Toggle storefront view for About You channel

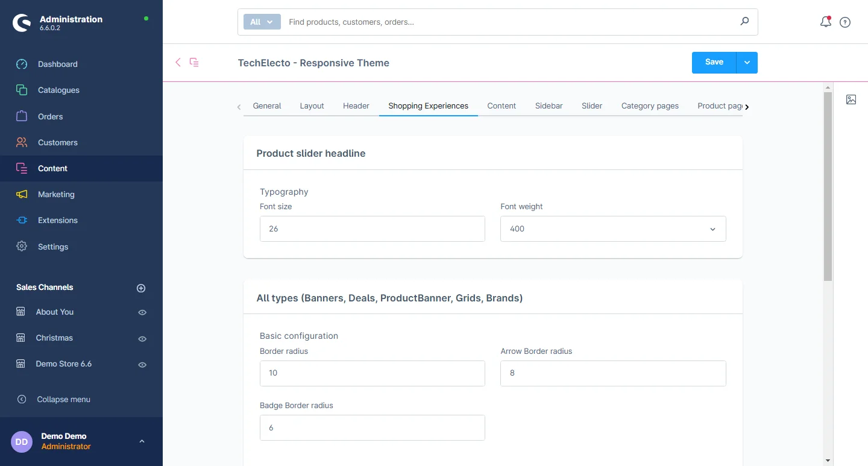[142, 312]
